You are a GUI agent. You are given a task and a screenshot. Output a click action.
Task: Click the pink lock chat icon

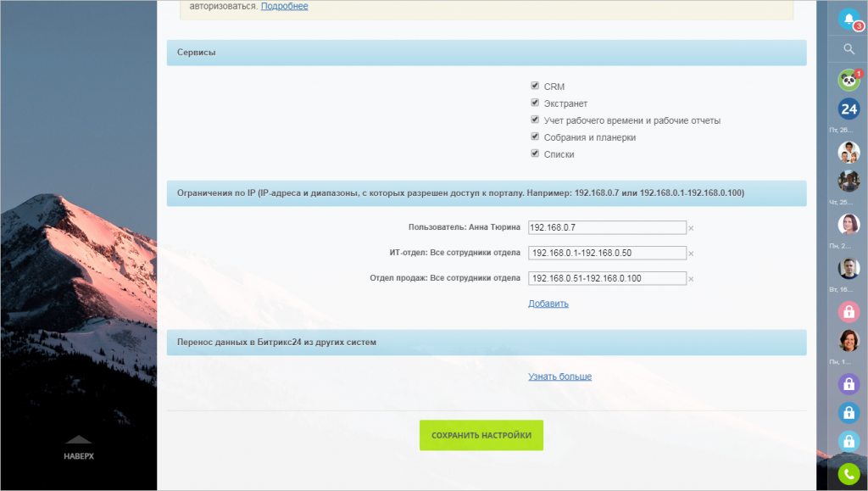click(x=849, y=311)
